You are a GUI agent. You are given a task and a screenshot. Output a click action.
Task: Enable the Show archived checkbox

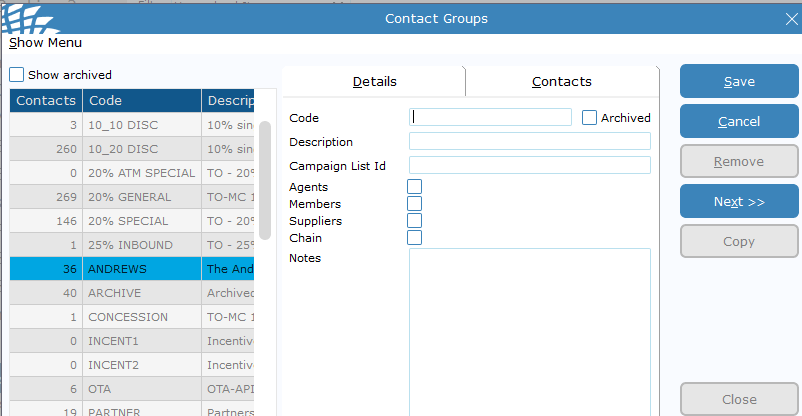click(x=17, y=75)
